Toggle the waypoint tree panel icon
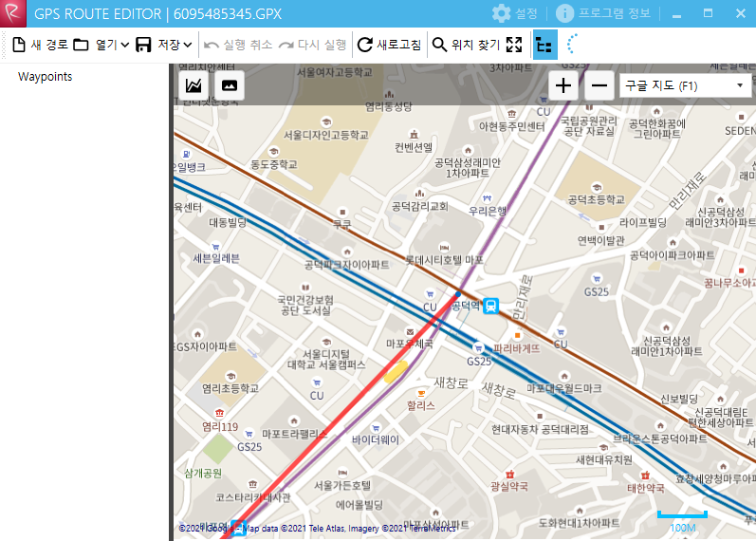The width and height of the screenshot is (756, 541). coord(544,45)
